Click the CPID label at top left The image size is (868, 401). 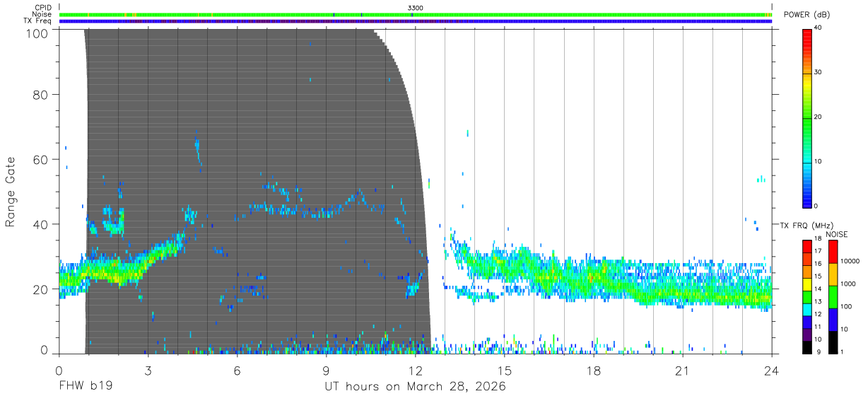43,8
